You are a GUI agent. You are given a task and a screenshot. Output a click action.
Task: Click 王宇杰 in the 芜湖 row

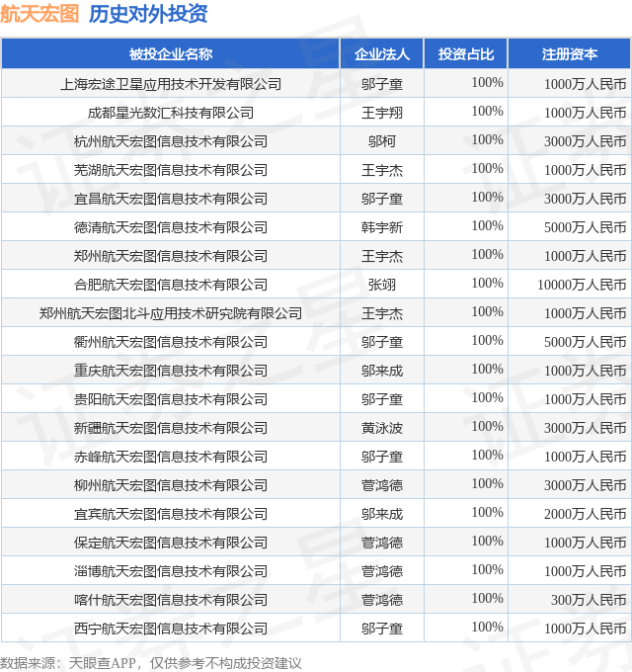click(382, 170)
